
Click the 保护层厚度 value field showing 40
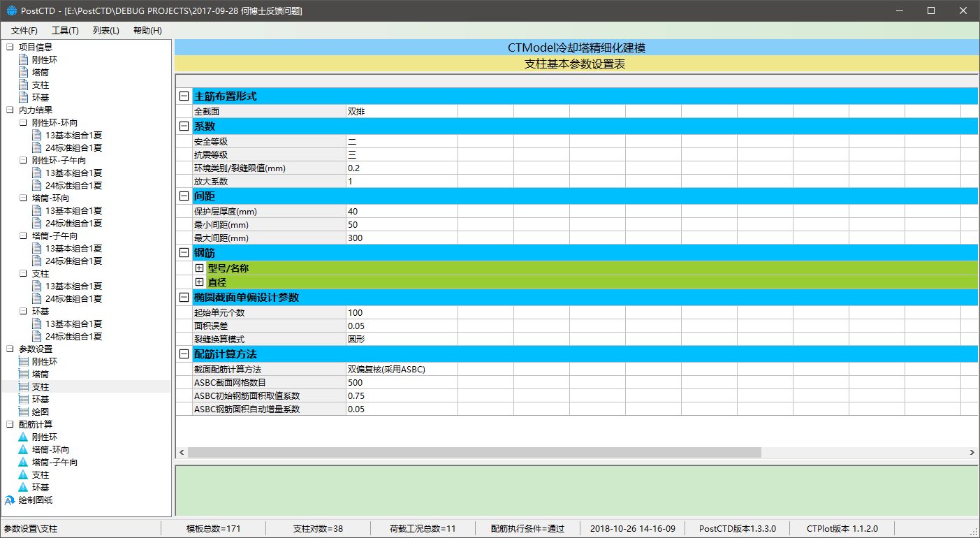click(x=401, y=211)
